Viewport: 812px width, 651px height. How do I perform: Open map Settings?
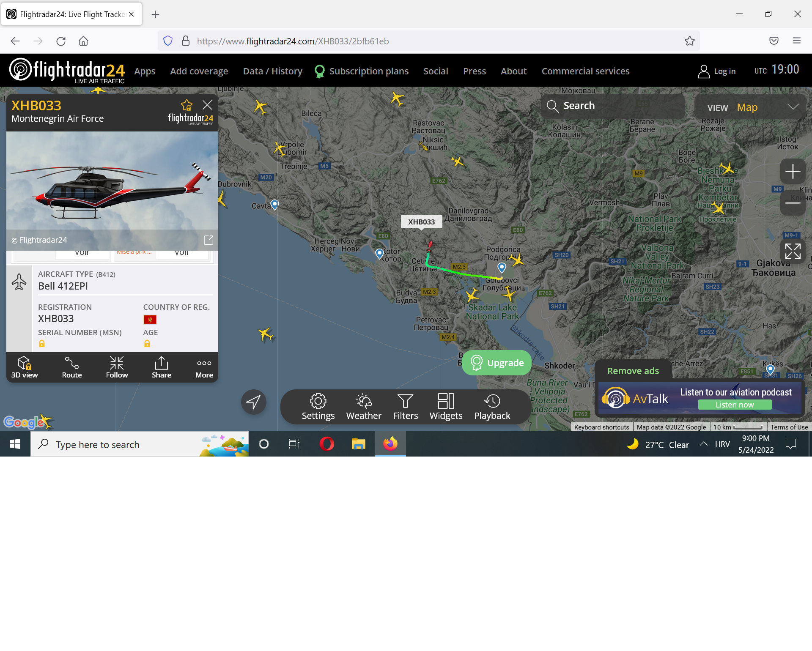click(318, 407)
